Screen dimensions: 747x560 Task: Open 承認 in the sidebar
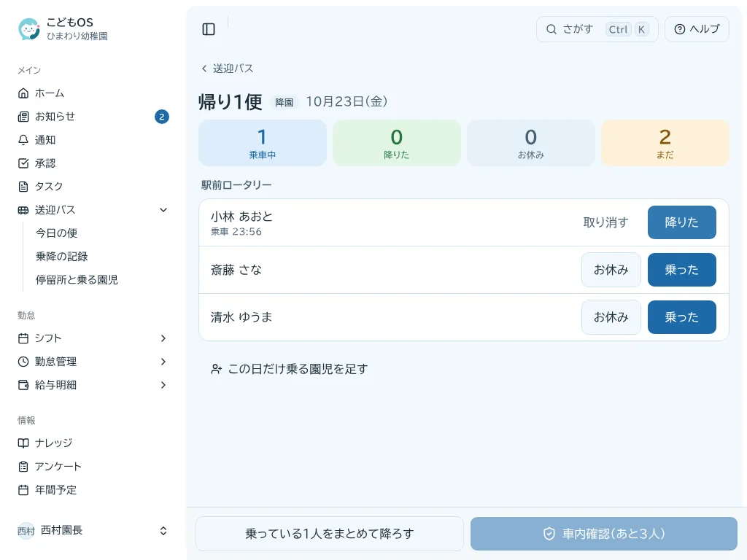point(45,163)
